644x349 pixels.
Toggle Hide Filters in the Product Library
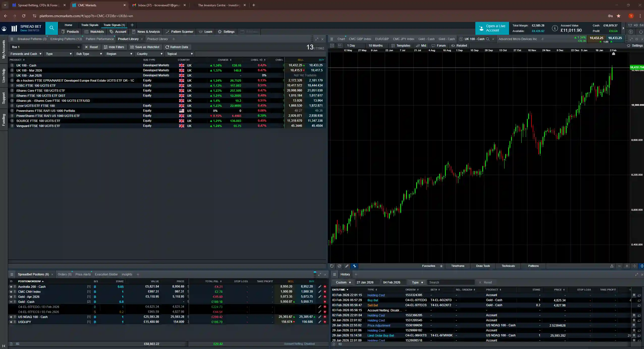115,47
